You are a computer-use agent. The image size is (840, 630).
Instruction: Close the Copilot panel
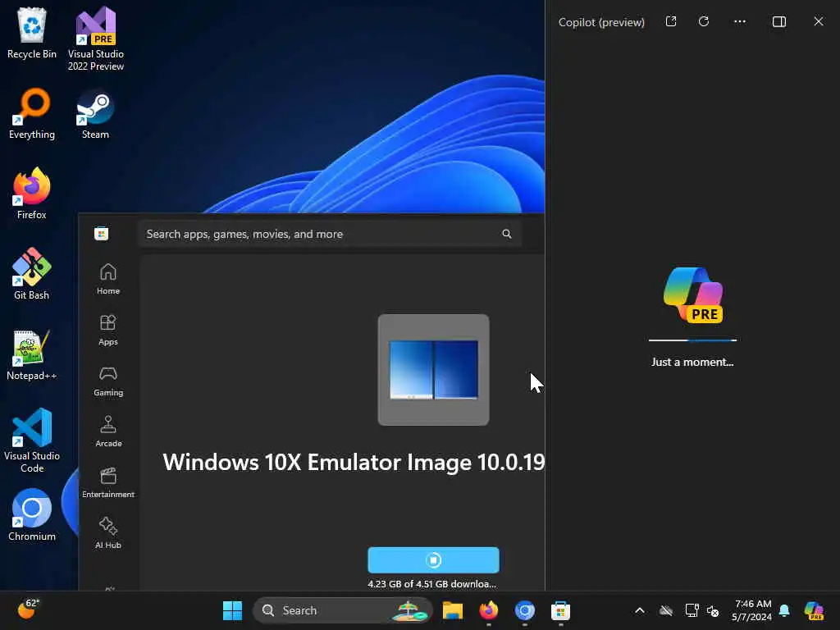pyautogui.click(x=819, y=21)
